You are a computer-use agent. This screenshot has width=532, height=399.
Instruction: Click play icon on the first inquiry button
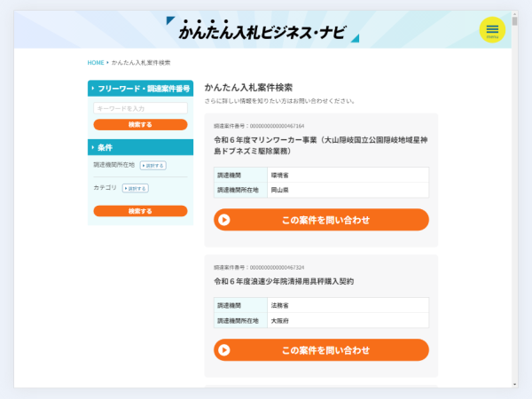(224, 220)
